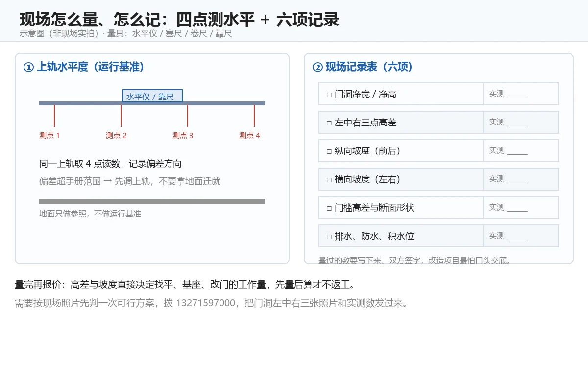This screenshot has width=588, height=392.
Task: Click the 测点 1 marker label
Action: 49,136
